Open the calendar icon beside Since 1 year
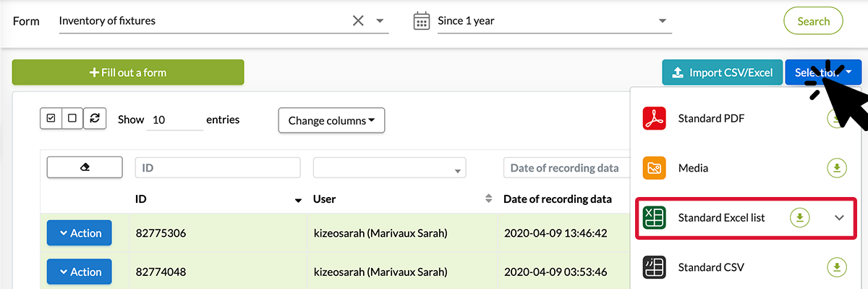 pyautogui.click(x=422, y=21)
